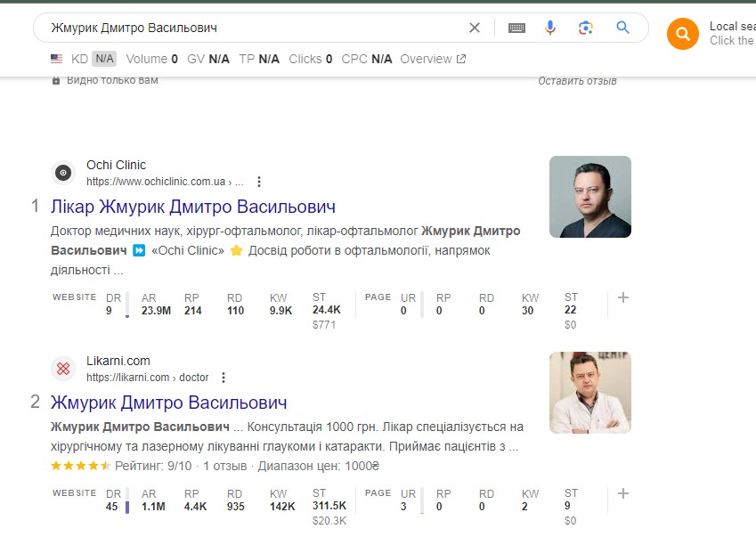Click Likarni KW value 142K
Image resolution: width=756 pixels, height=545 pixels.
pos(282,507)
